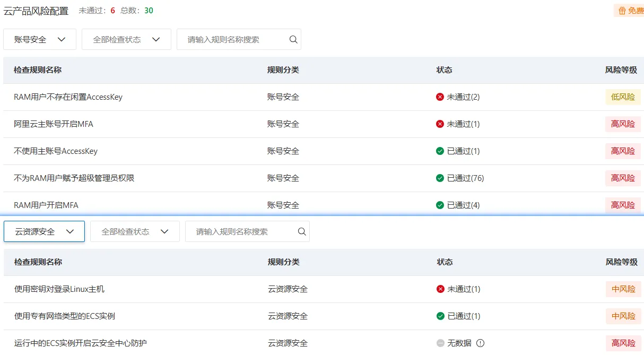Click the green passed icon for 不使用主账号AccessKey
Viewport: 644px width, 355px height.
(x=440, y=151)
